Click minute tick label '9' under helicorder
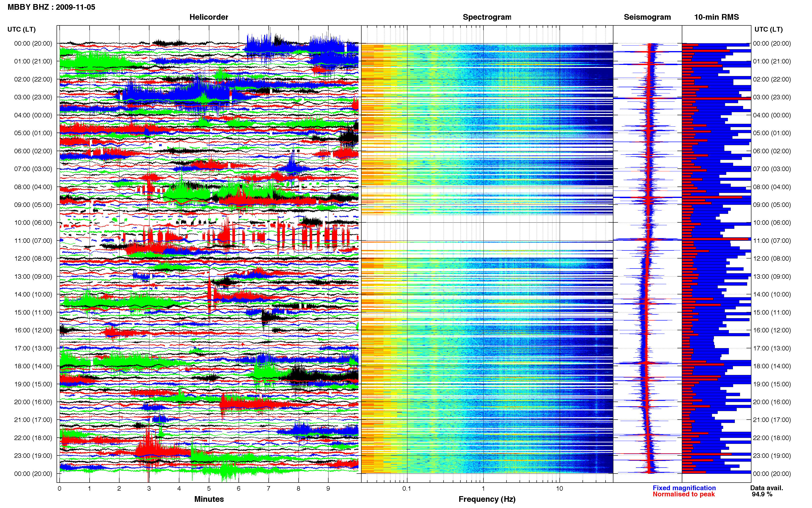Image resolution: width=812 pixels, height=508 pixels. (328, 489)
